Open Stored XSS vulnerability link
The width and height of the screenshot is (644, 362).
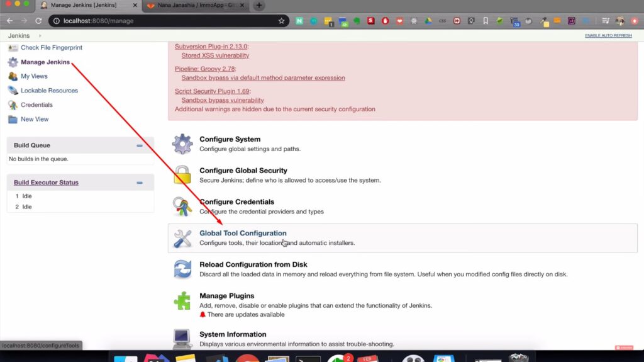[x=215, y=55]
